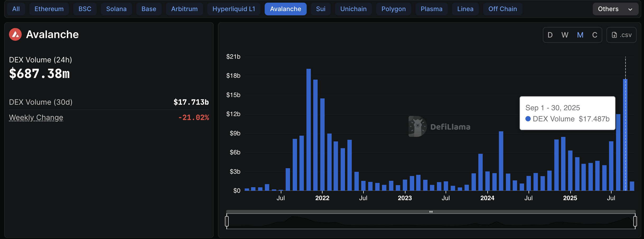Switch to the Ethereum chain tab
The image size is (644, 239).
point(49,9)
